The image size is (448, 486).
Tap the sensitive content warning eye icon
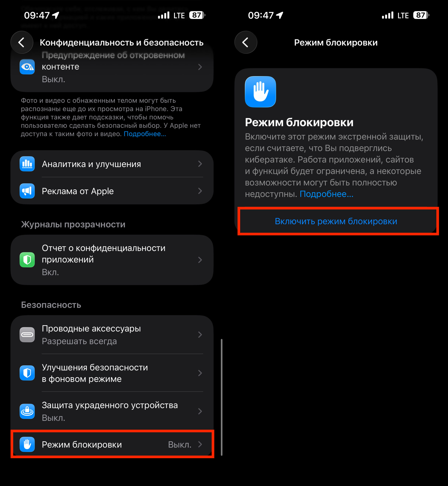pos(27,67)
